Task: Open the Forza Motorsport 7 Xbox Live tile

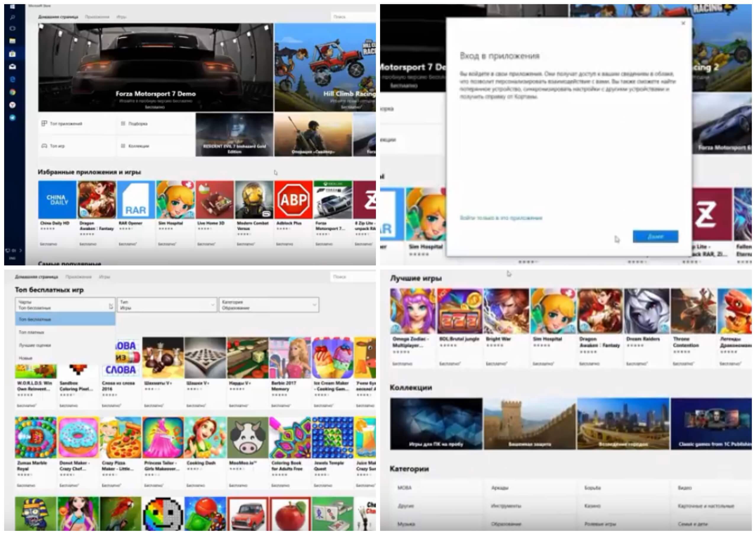Action: [333, 214]
